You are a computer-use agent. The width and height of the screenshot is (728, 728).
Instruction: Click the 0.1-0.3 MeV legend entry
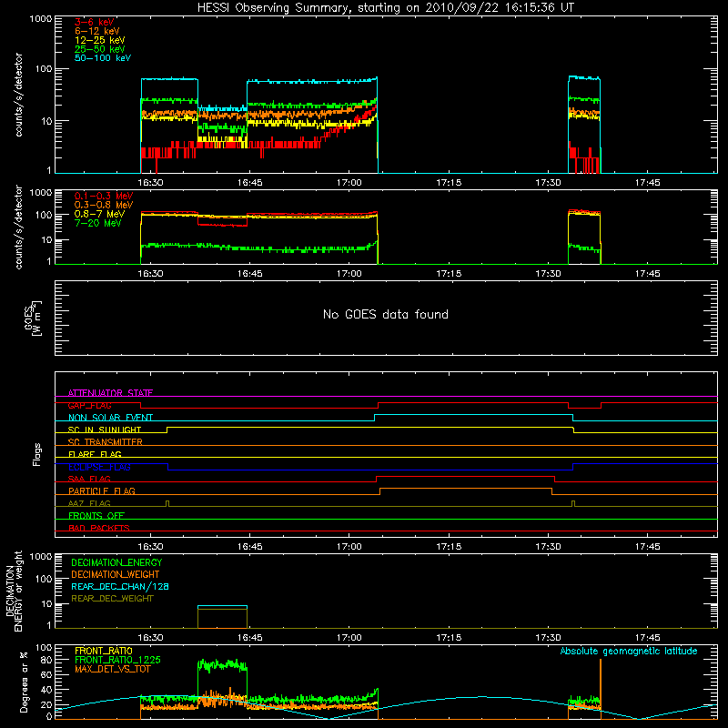pos(104,196)
